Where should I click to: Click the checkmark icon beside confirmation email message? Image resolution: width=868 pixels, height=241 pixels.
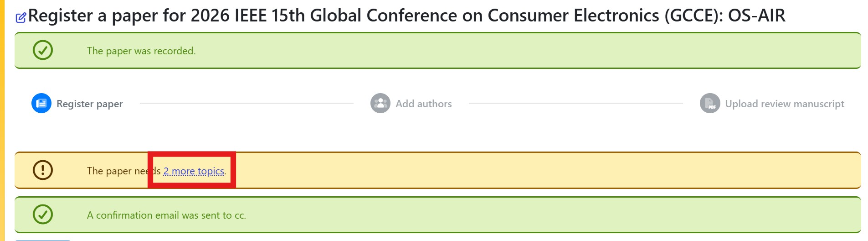[x=43, y=214]
